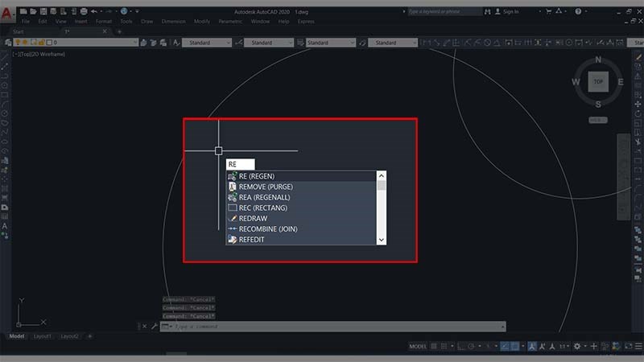Click the command line customize wrench icon

[x=155, y=327]
